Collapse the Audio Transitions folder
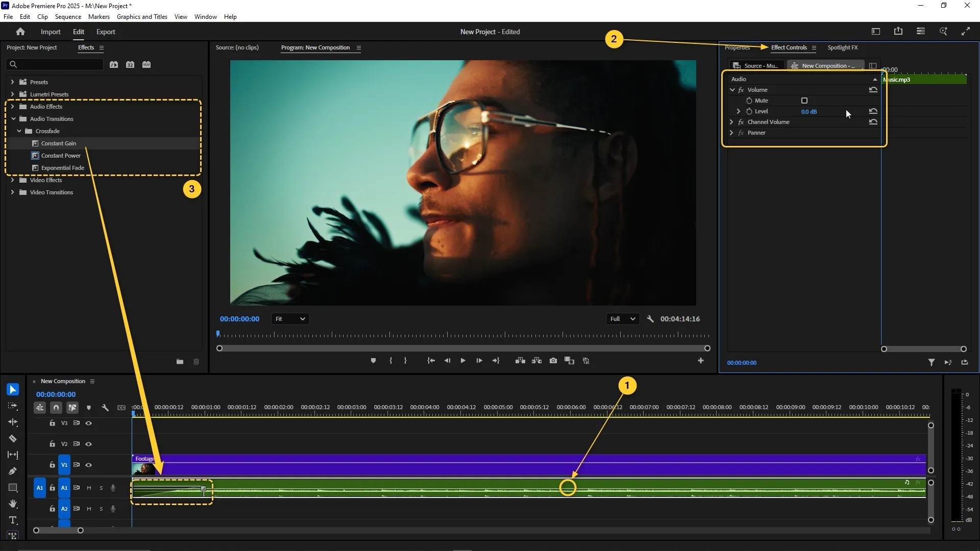Screen dimensions: 980x551 point(13,119)
